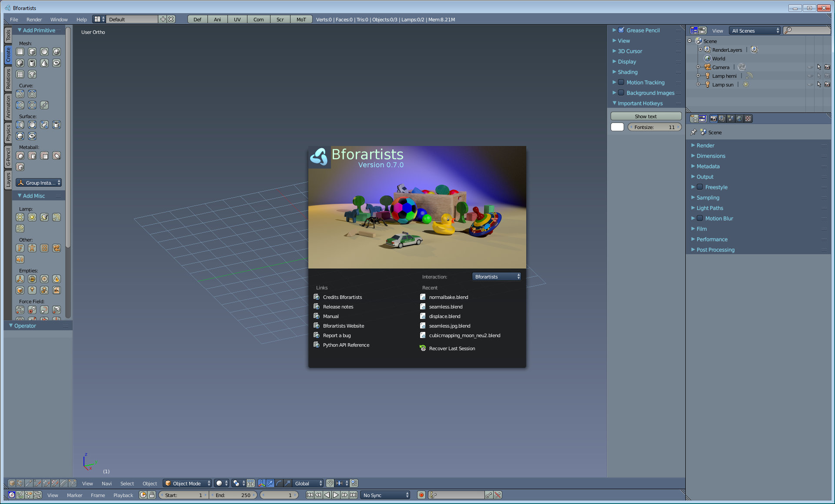The width and height of the screenshot is (835, 504).
Task: Add a mesh Plane primitive
Action: click(20, 52)
